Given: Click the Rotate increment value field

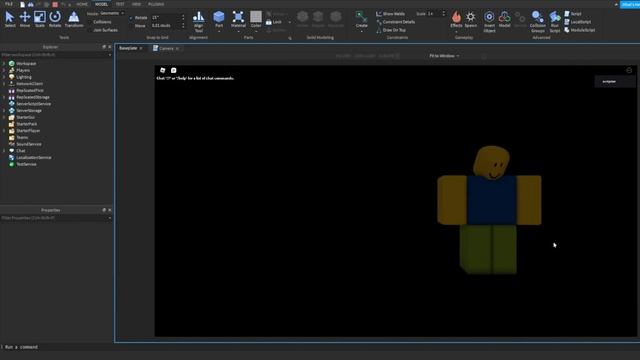Looking at the screenshot, I should tap(166, 18).
